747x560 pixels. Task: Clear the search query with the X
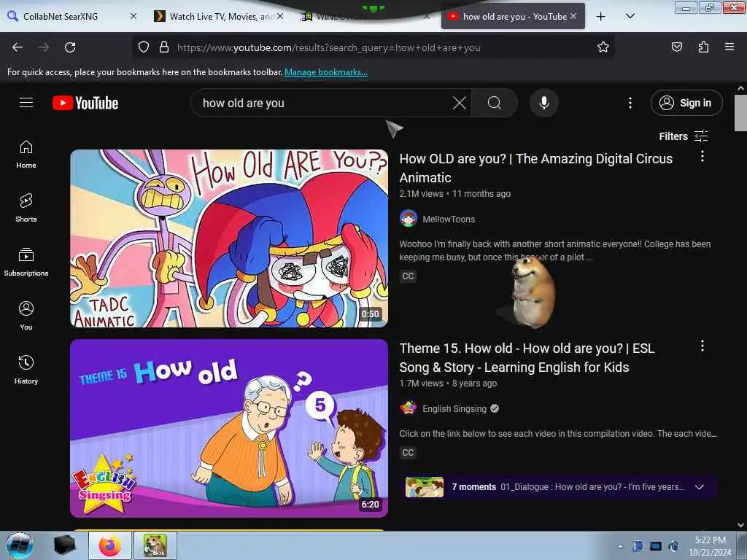tap(460, 103)
